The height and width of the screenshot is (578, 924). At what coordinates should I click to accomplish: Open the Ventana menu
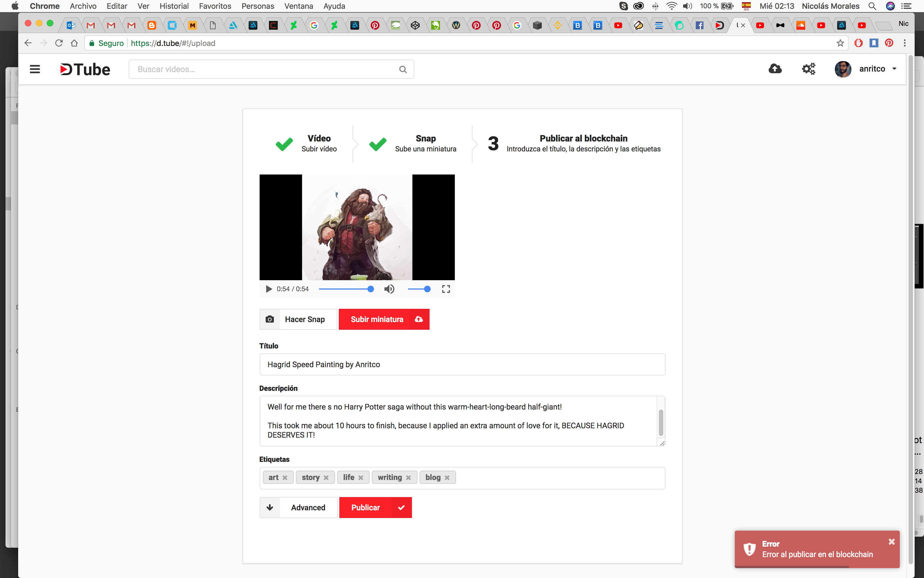299,6
